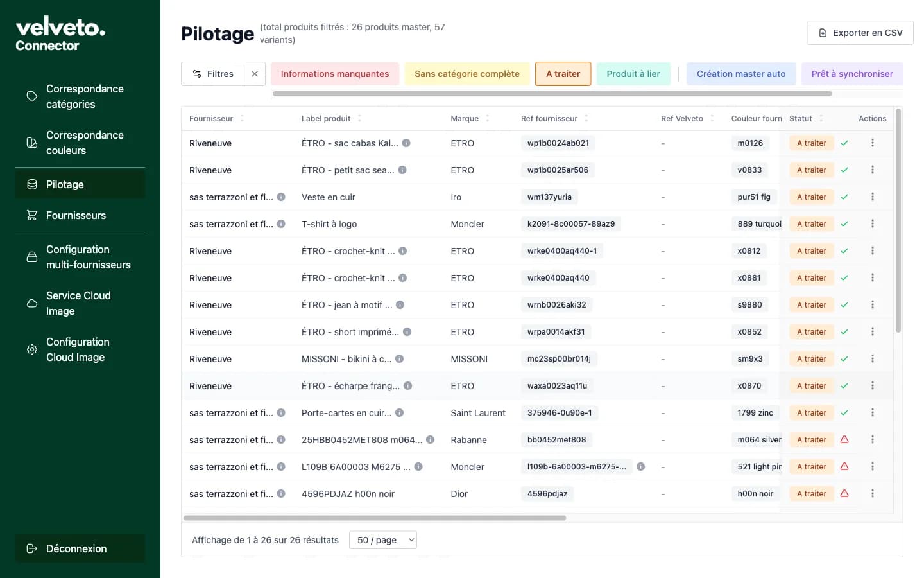Click info icon beside jean à motif label
This screenshot has width=924, height=578.
click(400, 304)
